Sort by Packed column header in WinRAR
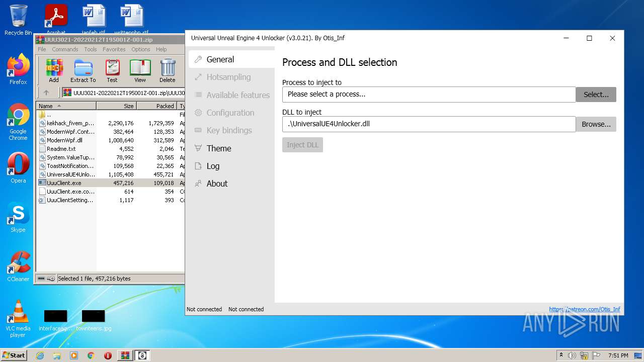The image size is (644, 362). [x=156, y=106]
